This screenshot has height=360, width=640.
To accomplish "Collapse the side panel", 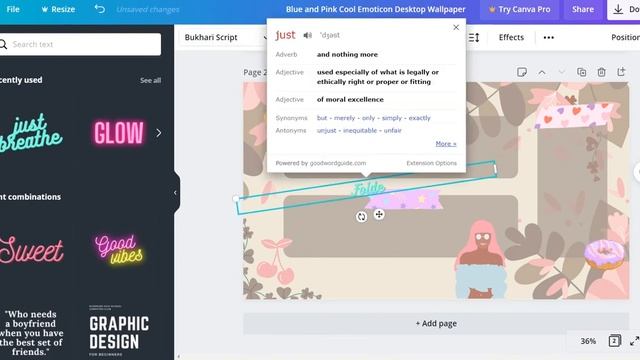I will point(176,193).
